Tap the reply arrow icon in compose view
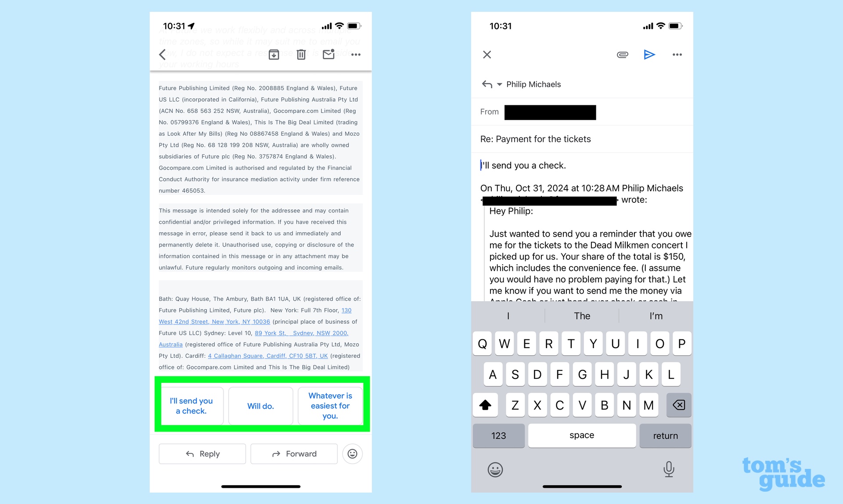 [x=487, y=84]
